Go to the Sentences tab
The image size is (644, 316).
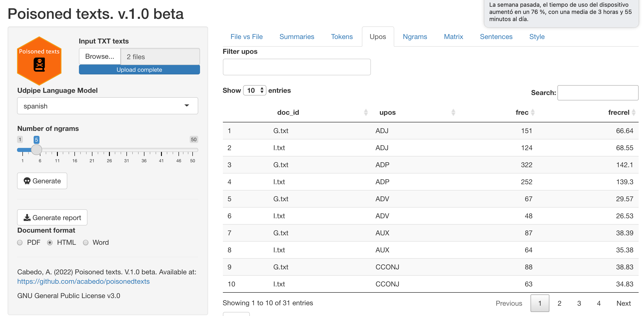tap(496, 37)
